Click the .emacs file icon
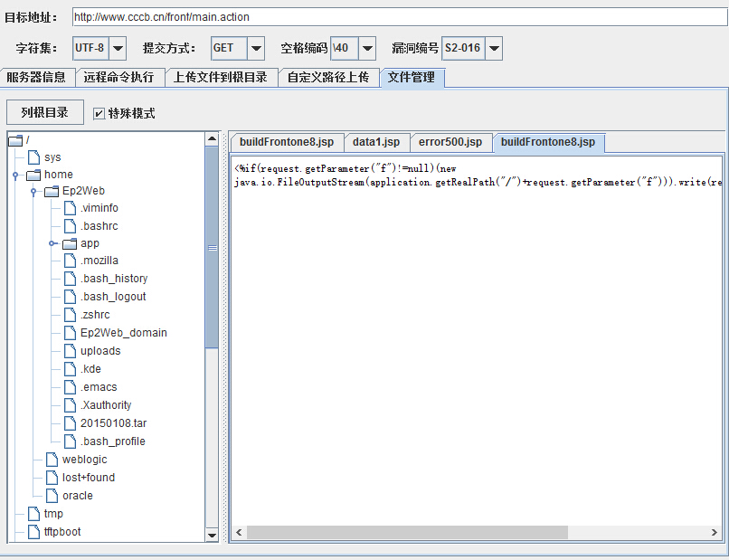This screenshot has width=729, height=560. click(x=71, y=387)
